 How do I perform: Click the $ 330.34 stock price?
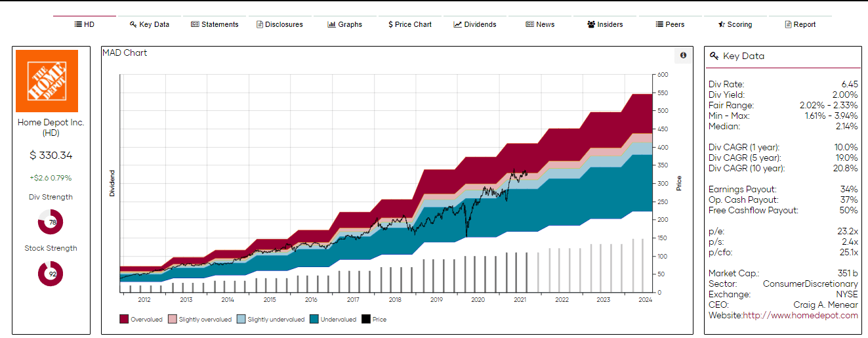(x=51, y=156)
